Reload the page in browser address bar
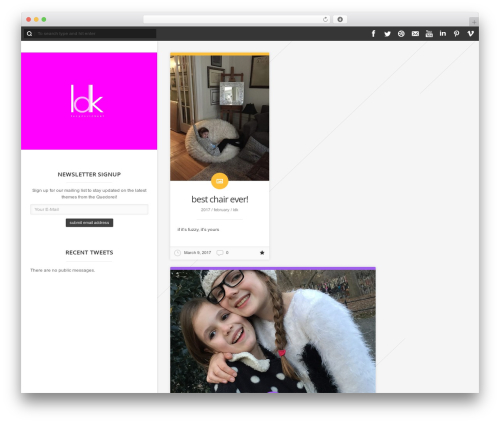 point(325,19)
